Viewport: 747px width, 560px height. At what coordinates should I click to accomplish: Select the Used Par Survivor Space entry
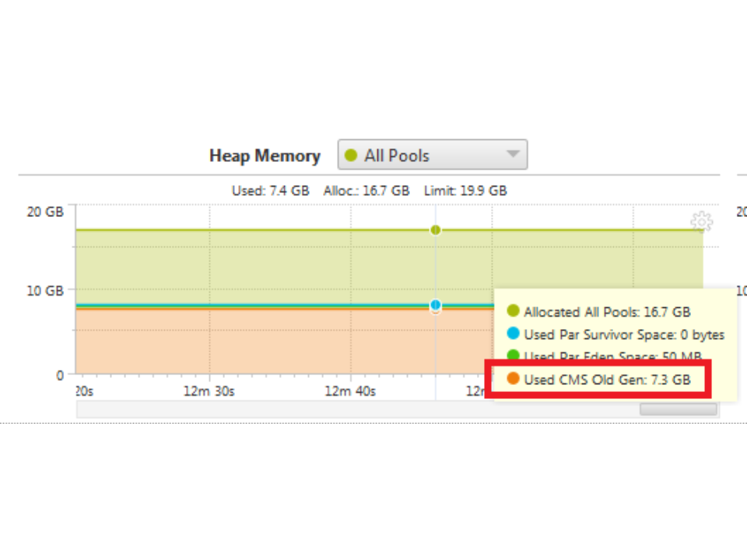tap(624, 334)
